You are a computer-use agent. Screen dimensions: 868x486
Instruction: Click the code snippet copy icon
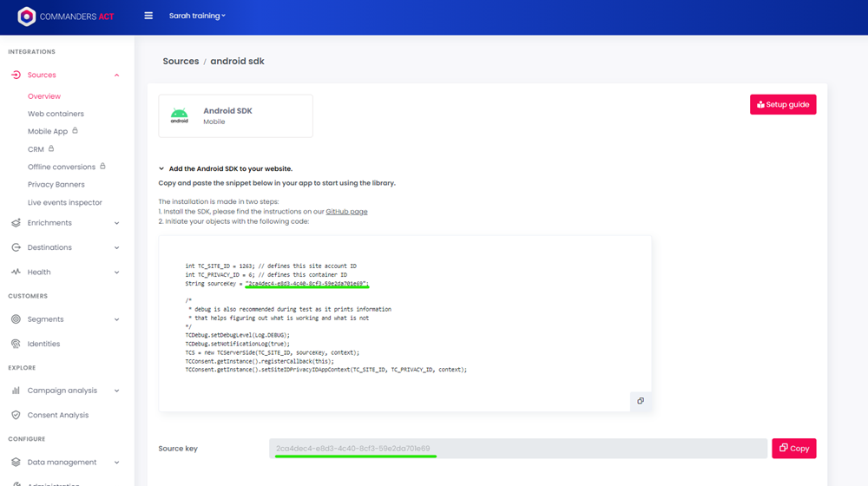(641, 401)
